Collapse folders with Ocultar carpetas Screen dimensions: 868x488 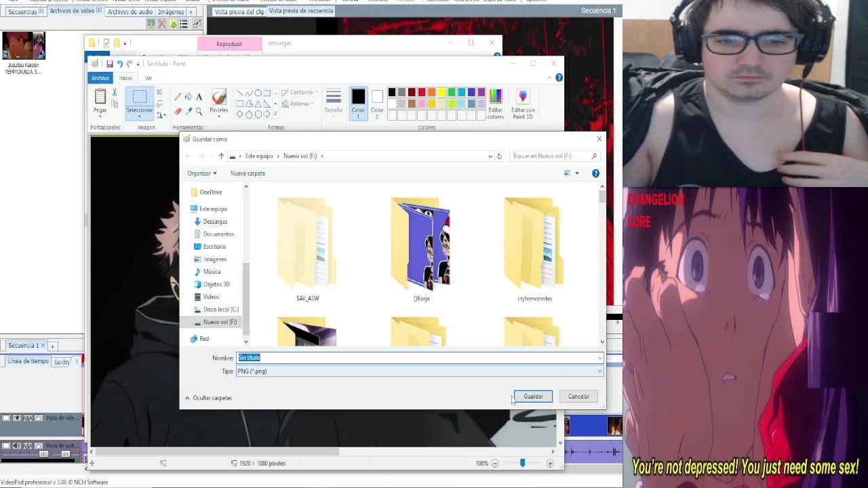coord(209,398)
